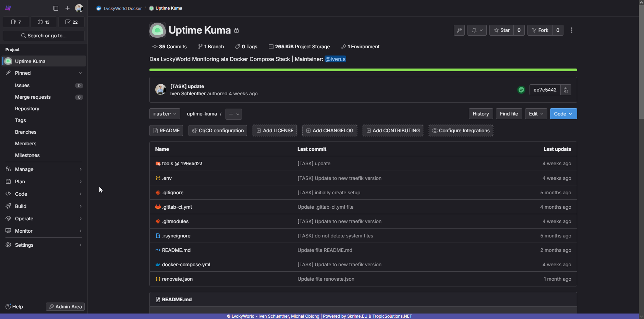Image resolution: width=644 pixels, height=319 pixels.
Task: Open the Merge requests sidebar item
Action: 33,97
